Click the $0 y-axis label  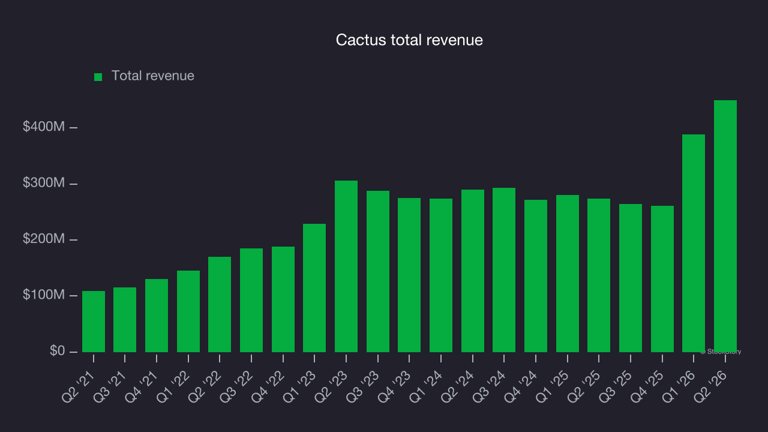click(x=57, y=351)
